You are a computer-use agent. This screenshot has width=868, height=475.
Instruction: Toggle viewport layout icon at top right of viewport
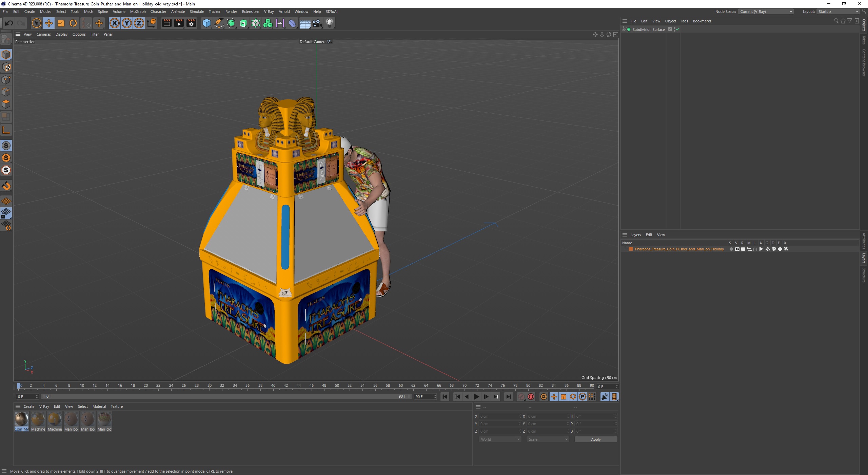pos(615,34)
